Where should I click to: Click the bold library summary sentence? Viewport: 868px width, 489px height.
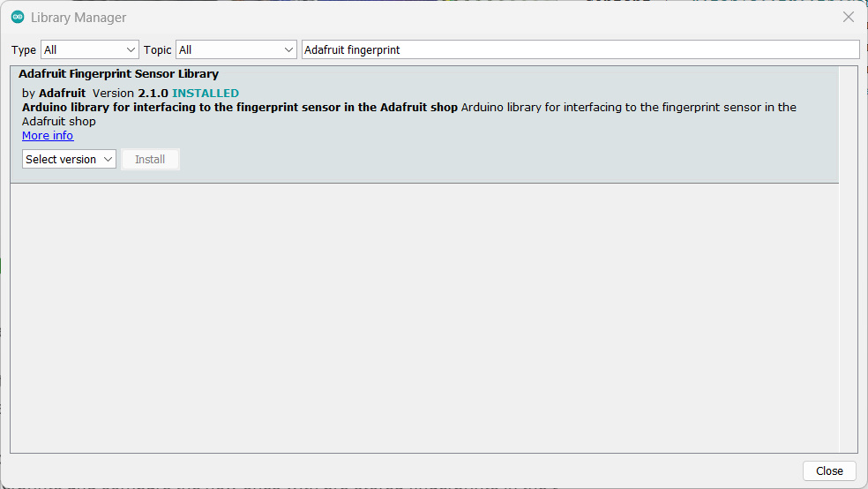(240, 108)
